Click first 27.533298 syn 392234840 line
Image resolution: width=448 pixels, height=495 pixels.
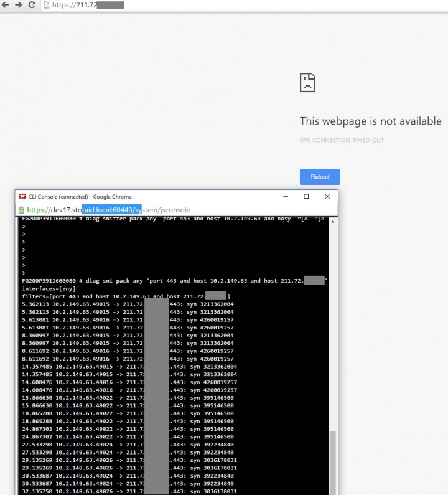(128, 445)
